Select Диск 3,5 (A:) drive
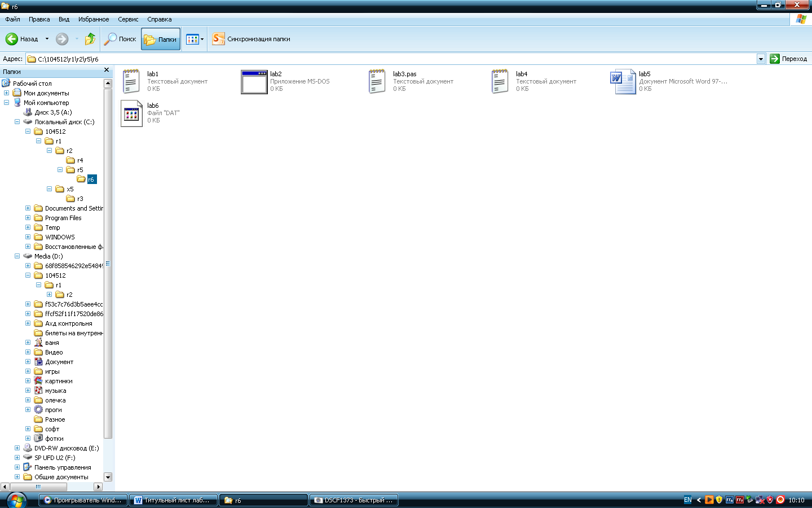Viewport: 812px width, 508px height. click(53, 112)
